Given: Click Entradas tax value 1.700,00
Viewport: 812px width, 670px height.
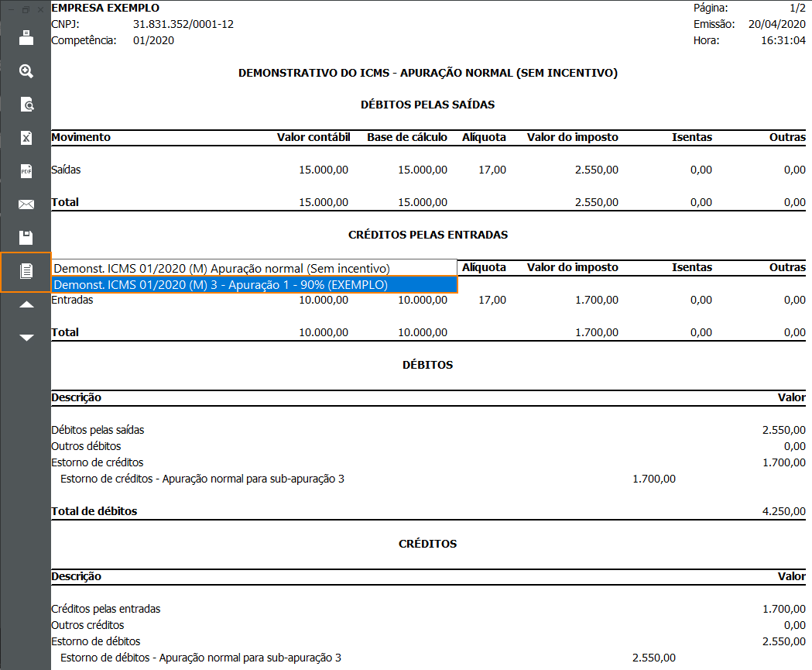Looking at the screenshot, I should point(597,300).
